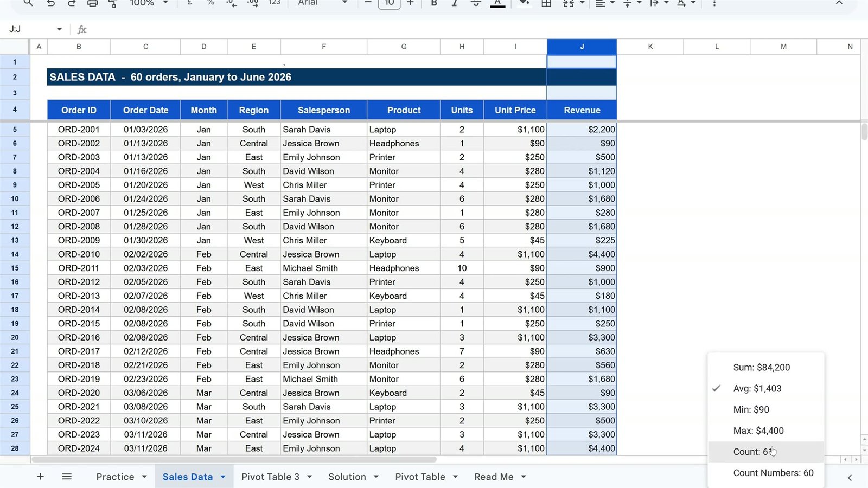Click the horizontal align icon
This screenshot has height=488, width=868.
pyautogui.click(x=601, y=3)
